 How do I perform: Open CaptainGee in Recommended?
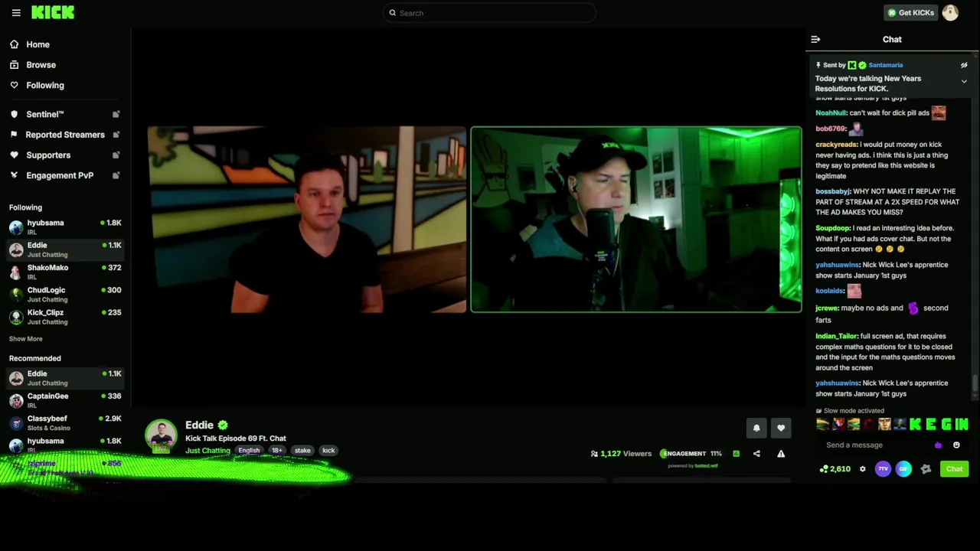point(65,400)
